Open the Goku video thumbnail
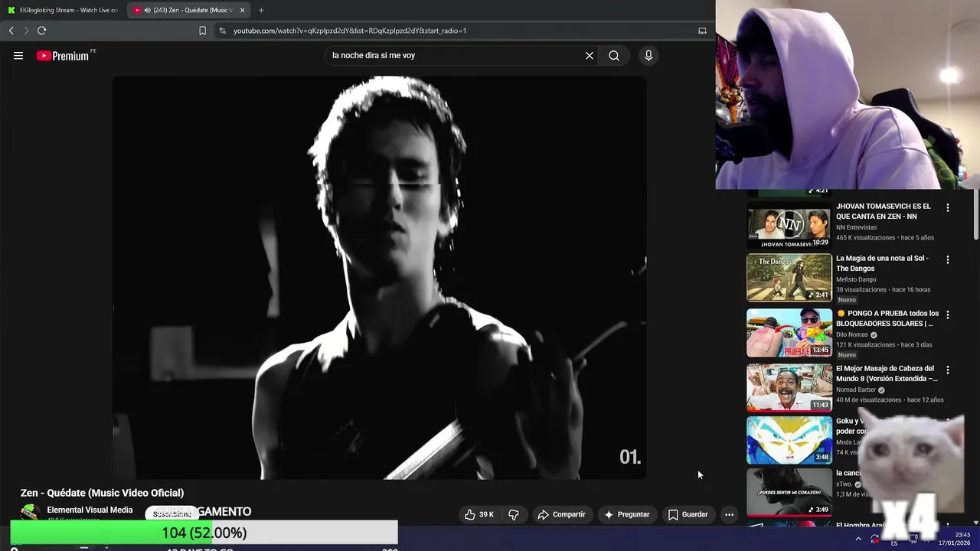The height and width of the screenshot is (551, 980). click(x=789, y=440)
